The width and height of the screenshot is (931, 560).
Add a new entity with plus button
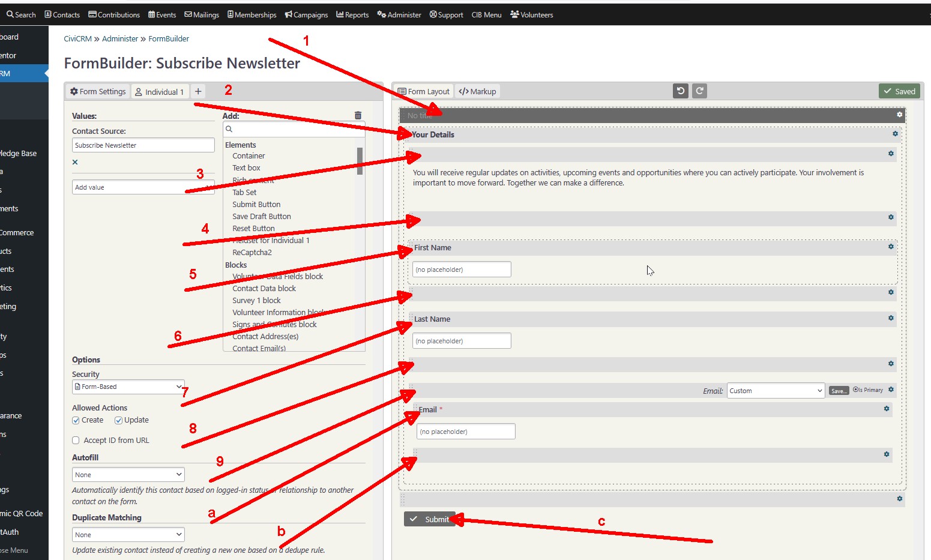198,91
